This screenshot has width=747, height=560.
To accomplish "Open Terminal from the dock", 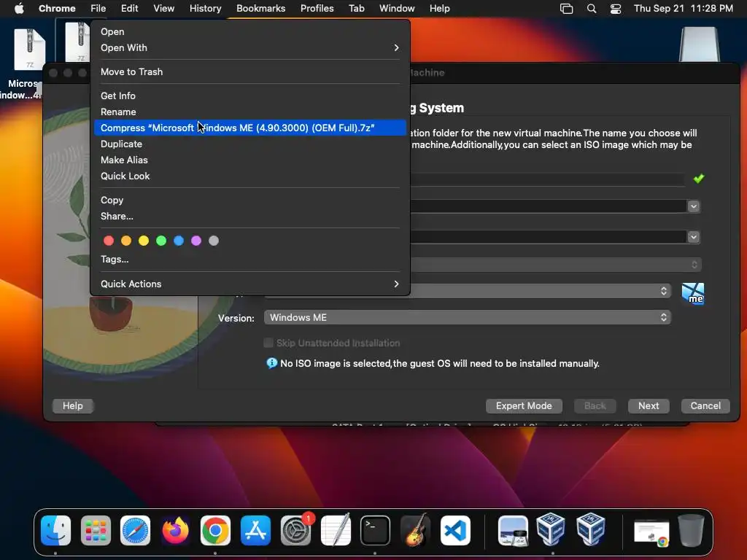I will (375, 530).
